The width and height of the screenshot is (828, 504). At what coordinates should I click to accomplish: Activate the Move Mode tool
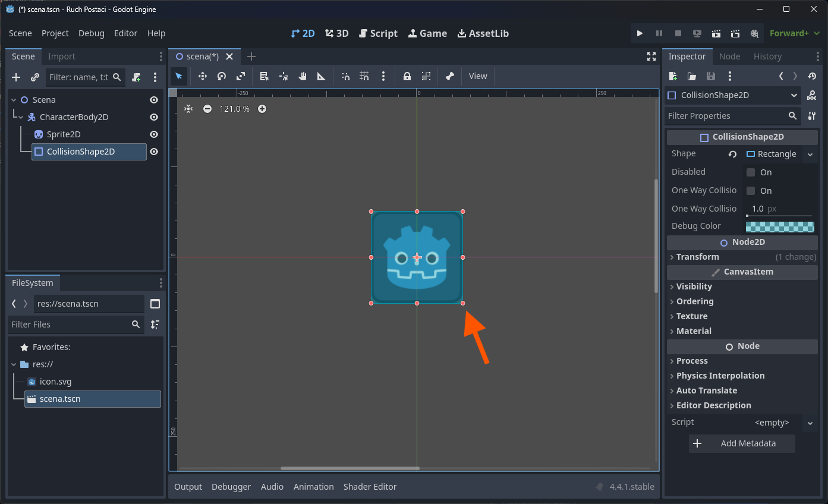(x=203, y=76)
